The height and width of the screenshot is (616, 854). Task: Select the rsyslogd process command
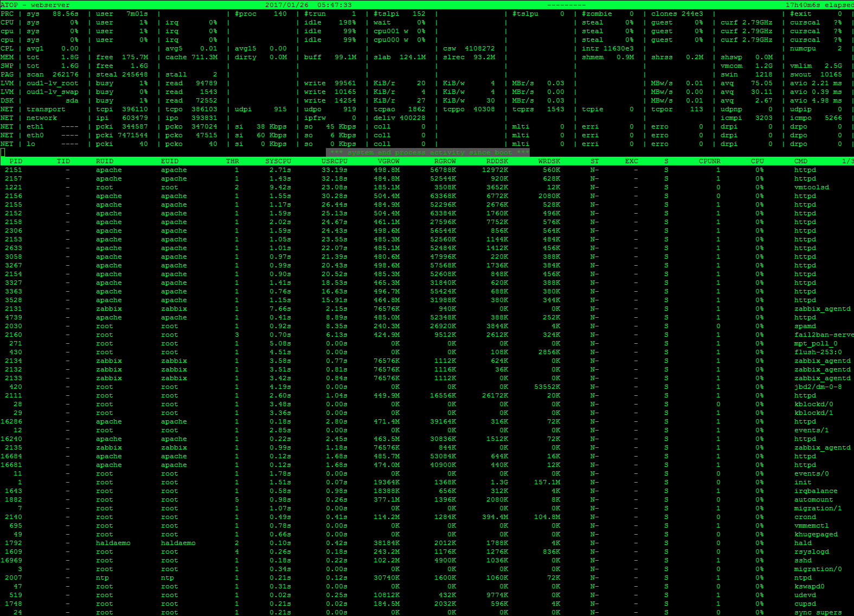[x=811, y=551]
